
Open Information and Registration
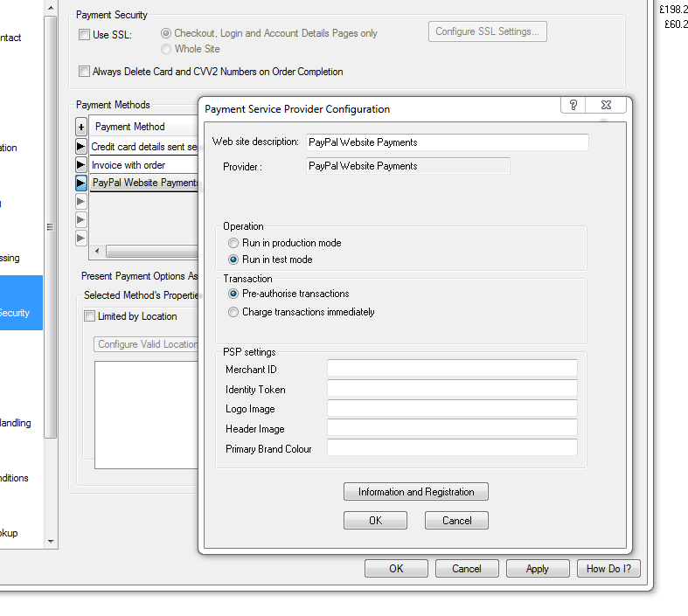415,492
